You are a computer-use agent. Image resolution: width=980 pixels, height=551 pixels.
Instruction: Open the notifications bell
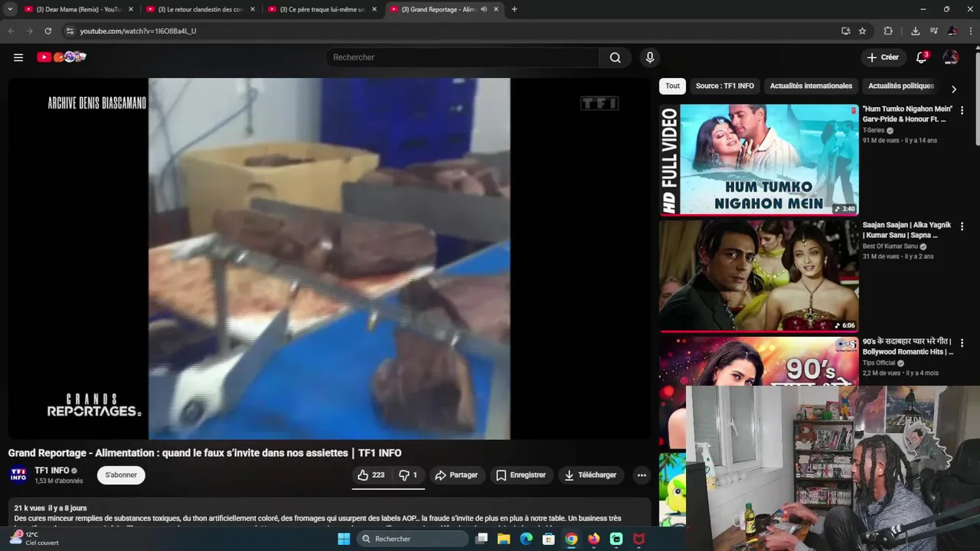click(922, 57)
